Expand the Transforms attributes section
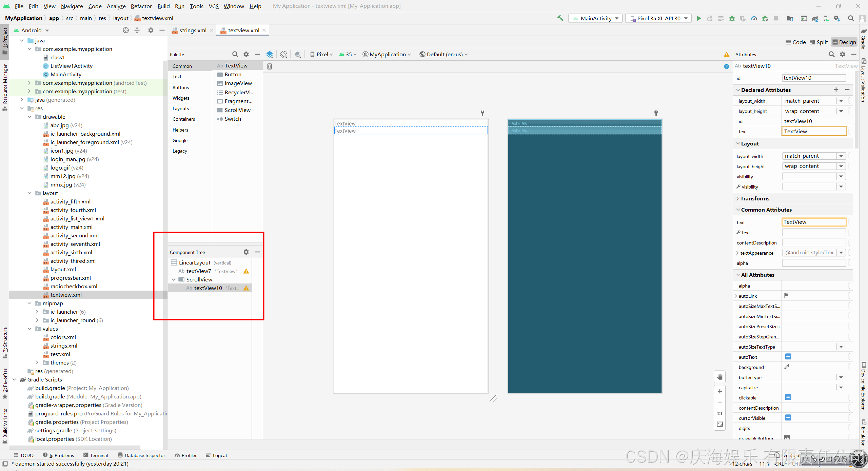Image resolution: width=868 pixels, height=471 pixels. 737,198
